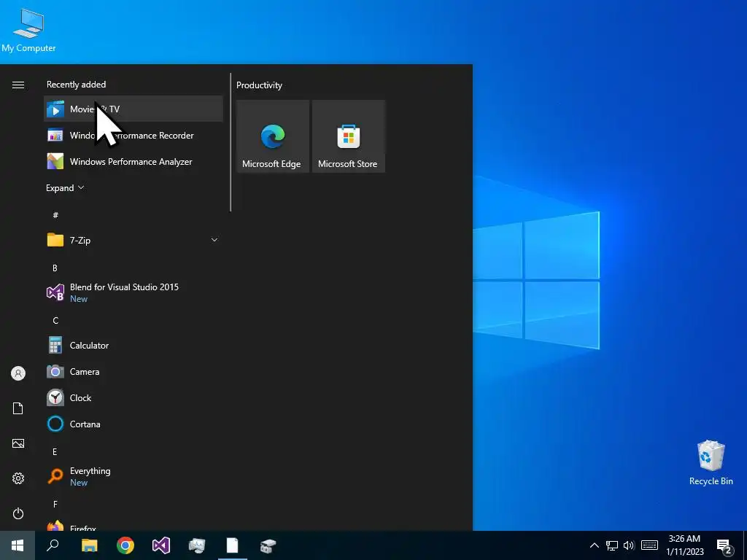747x560 pixels.
Task: Click the '#' letter group header
Action: 55,215
